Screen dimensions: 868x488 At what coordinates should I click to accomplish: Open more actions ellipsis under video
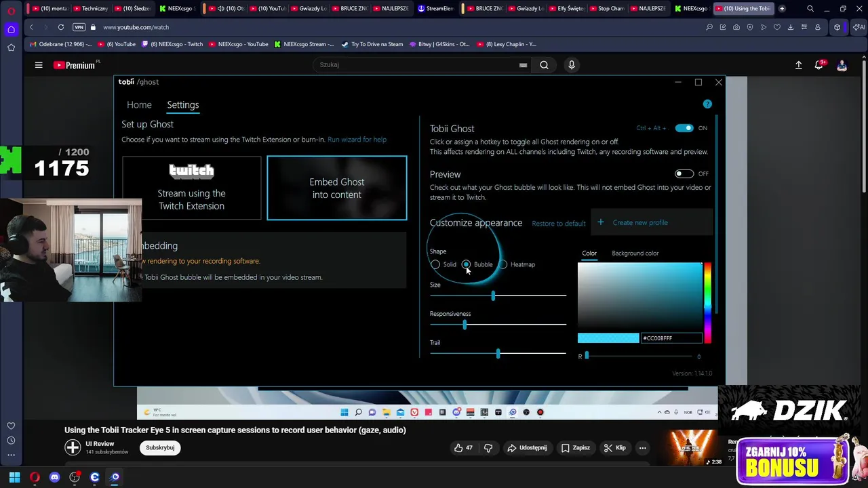coord(642,447)
